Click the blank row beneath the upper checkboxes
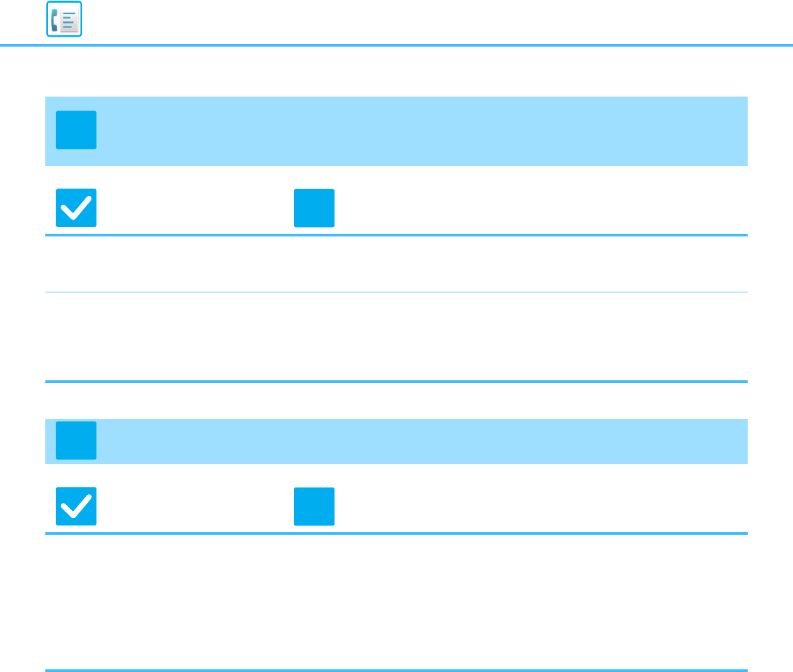 pyautogui.click(x=396, y=264)
